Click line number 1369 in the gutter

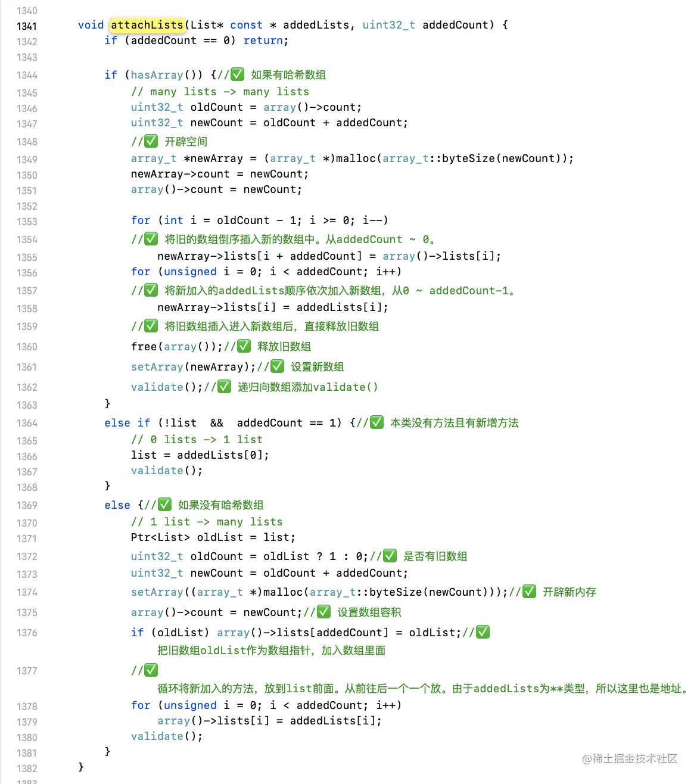click(26, 505)
